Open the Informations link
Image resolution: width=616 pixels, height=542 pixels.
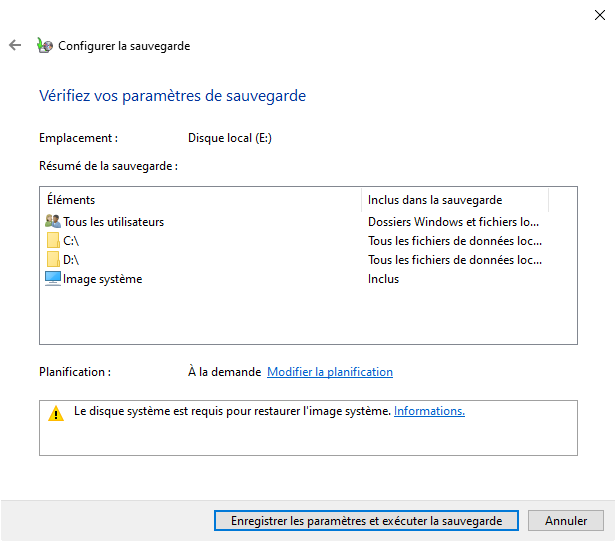(429, 411)
